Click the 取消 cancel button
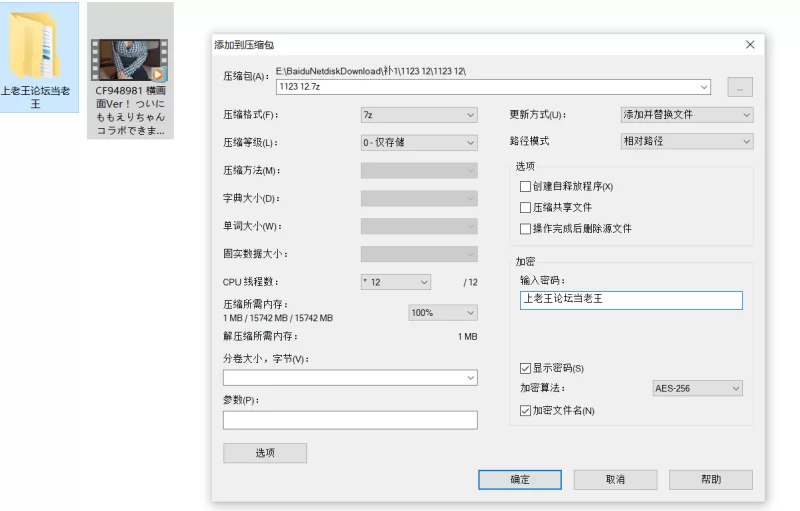800x511 pixels. click(x=615, y=480)
